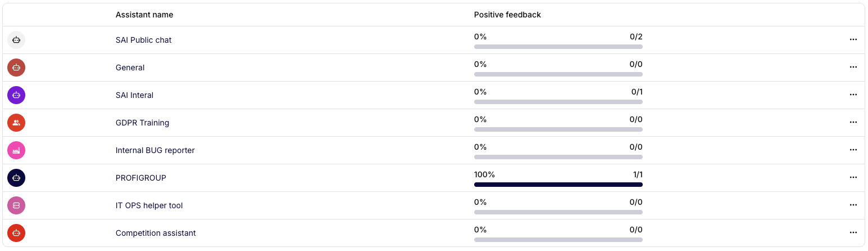The height and width of the screenshot is (251, 868).
Task: Open the ellipsis menu for IT OPS helper tool
Action: coord(853,205)
